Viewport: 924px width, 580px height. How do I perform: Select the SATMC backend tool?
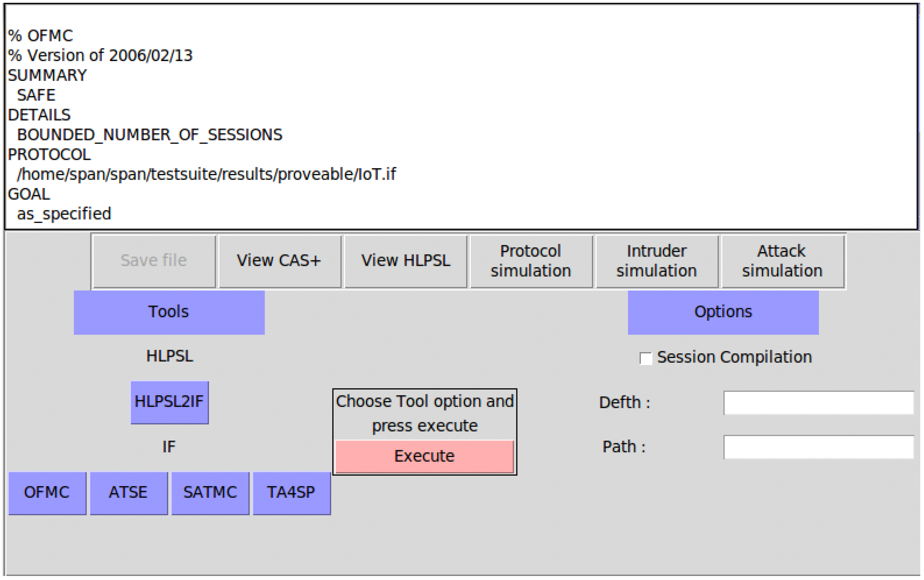210,493
